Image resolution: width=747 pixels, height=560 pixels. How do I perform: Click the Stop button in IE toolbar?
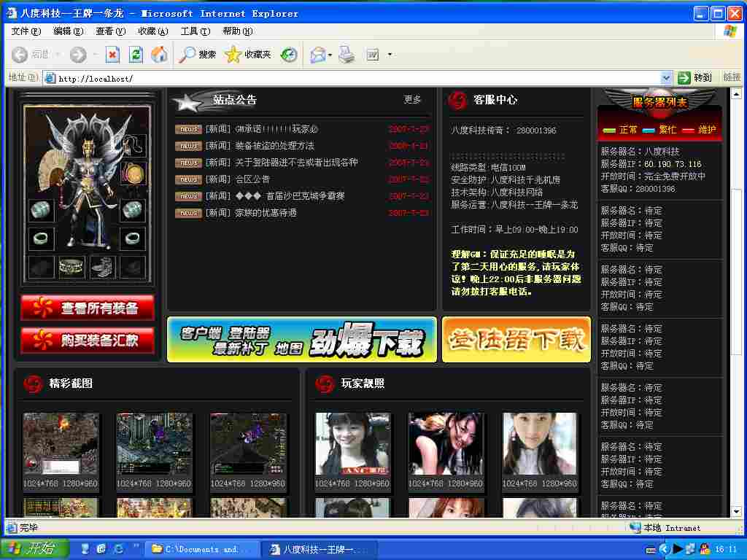coord(112,55)
